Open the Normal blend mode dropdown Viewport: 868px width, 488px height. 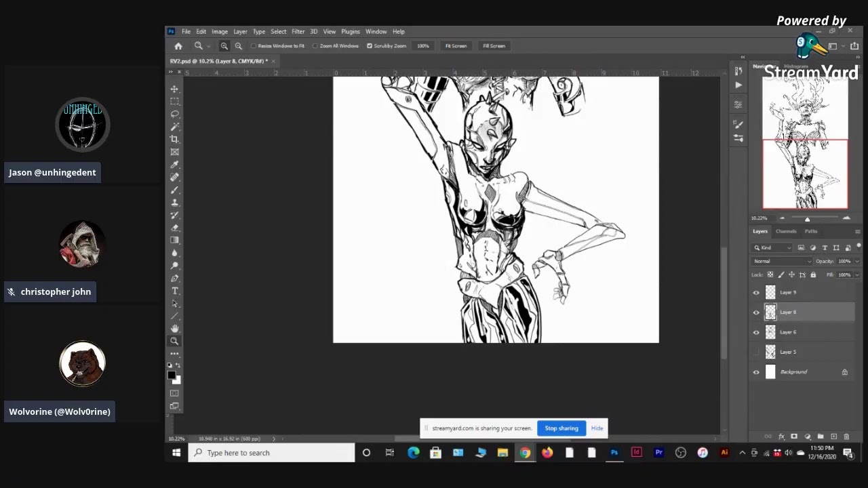(x=782, y=261)
